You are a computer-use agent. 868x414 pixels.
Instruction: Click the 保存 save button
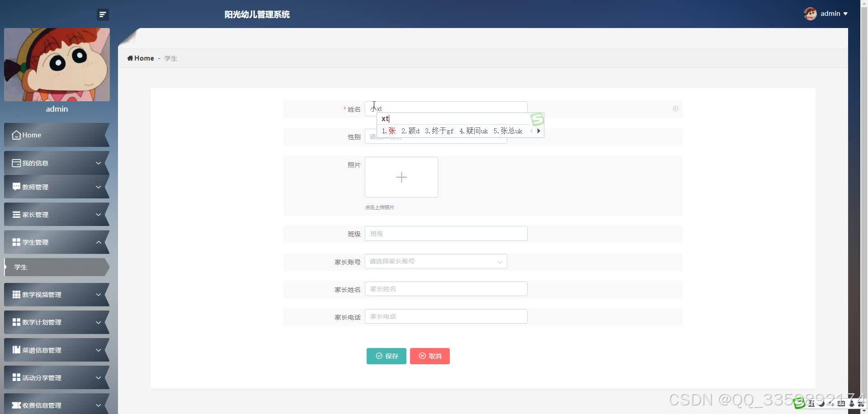coord(386,356)
